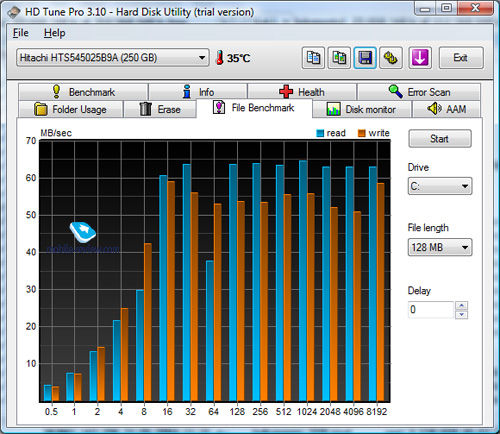Screen dimensions: 500x434
Task: Open the File menu
Action: [21, 33]
